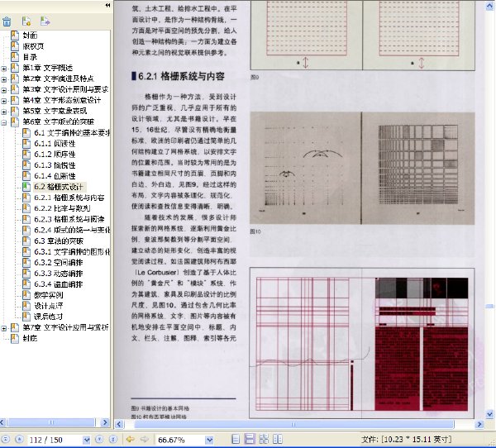Go to previous page button in bottom toolbar
The width and height of the screenshot is (496, 448).
(x=19, y=439)
